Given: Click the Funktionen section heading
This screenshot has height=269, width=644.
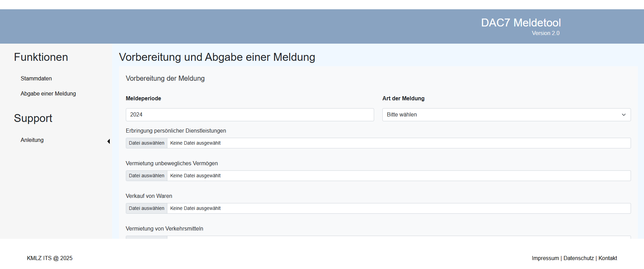Looking at the screenshot, I should pyautogui.click(x=41, y=57).
